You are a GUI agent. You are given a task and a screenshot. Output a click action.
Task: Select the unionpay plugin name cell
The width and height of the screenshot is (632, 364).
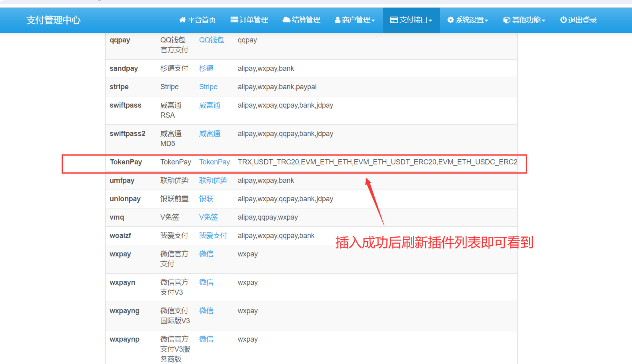[x=125, y=199]
